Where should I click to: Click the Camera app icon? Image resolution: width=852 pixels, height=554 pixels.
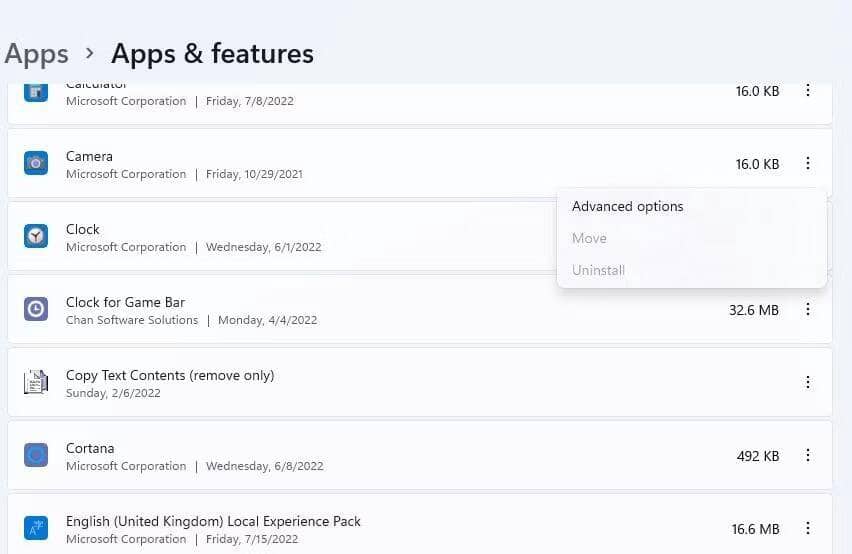pyautogui.click(x=36, y=163)
